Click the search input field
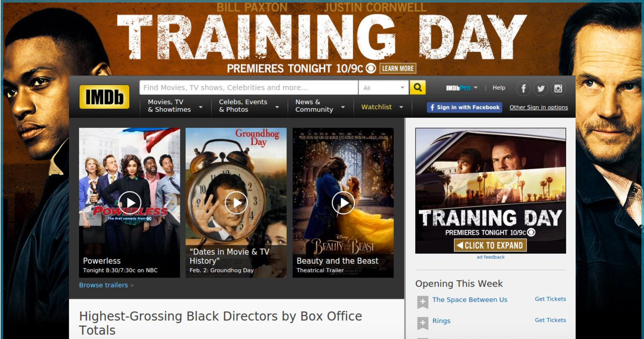 248,87
